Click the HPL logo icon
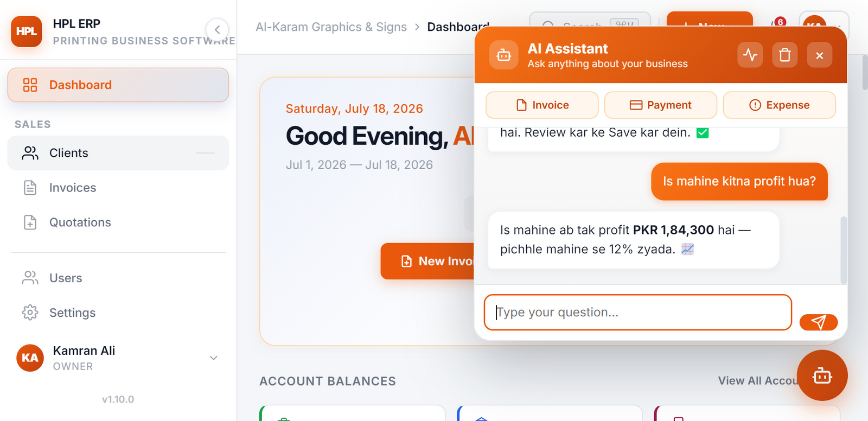The image size is (868, 421). tap(26, 31)
